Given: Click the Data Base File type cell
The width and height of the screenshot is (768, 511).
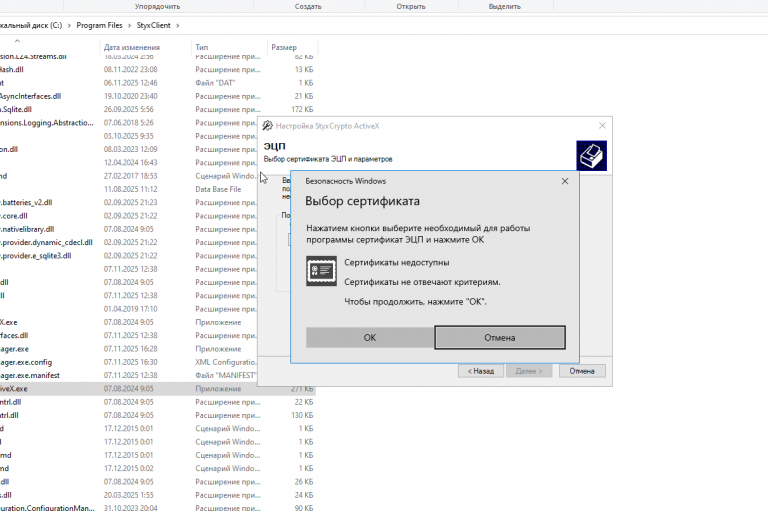Looking at the screenshot, I should click(x=218, y=189).
